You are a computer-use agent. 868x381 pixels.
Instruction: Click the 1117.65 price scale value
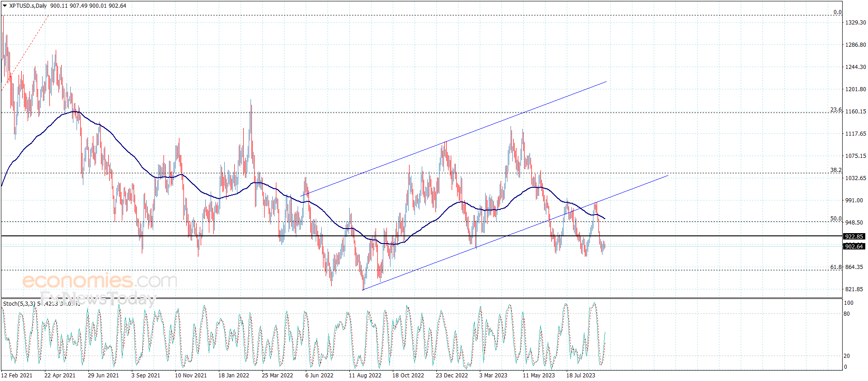click(x=855, y=134)
